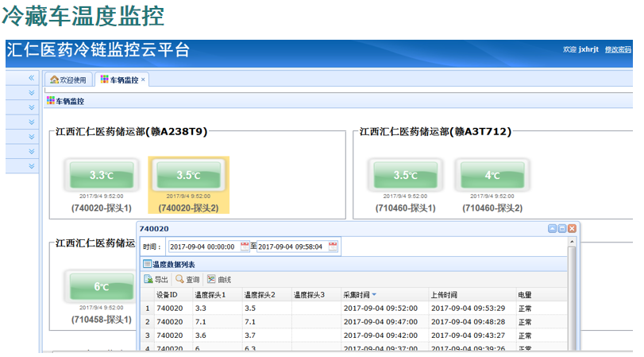Screen dimensions: 644x357
Task: Select the 740020-探头1 temperature gauge
Action: click(x=101, y=176)
